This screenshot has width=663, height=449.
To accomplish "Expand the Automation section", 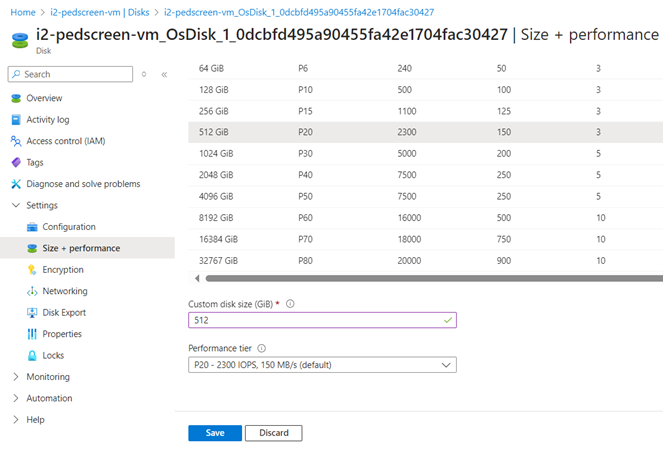I will click(16, 398).
